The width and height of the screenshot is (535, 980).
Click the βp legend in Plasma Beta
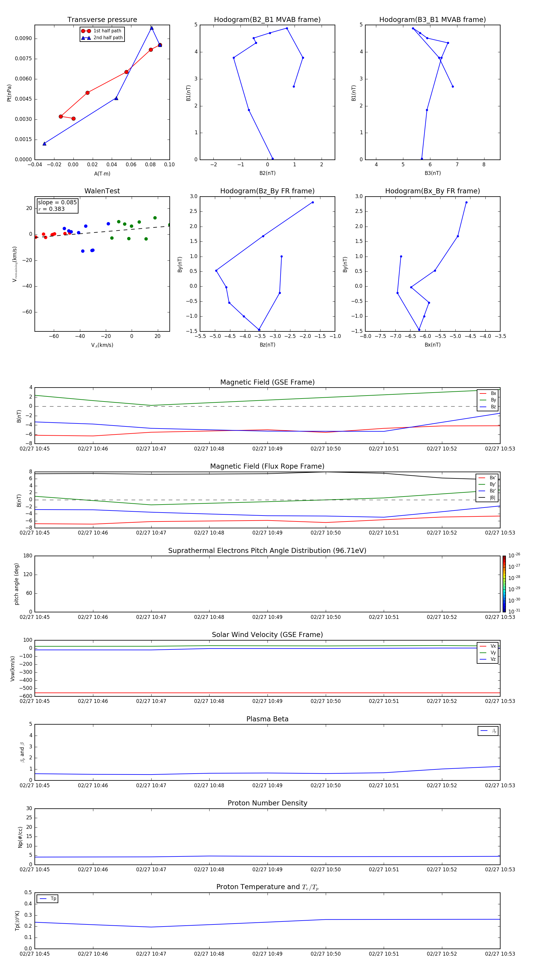point(488,731)
